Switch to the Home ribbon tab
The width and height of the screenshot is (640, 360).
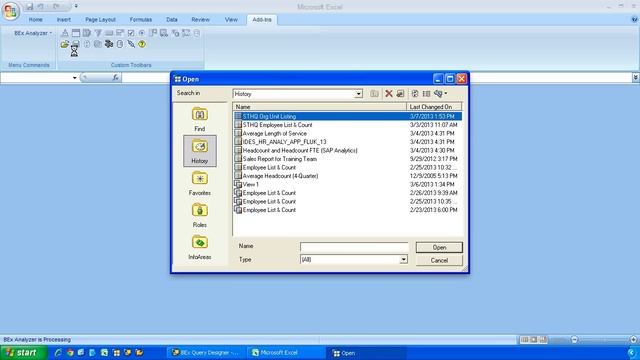(36, 20)
